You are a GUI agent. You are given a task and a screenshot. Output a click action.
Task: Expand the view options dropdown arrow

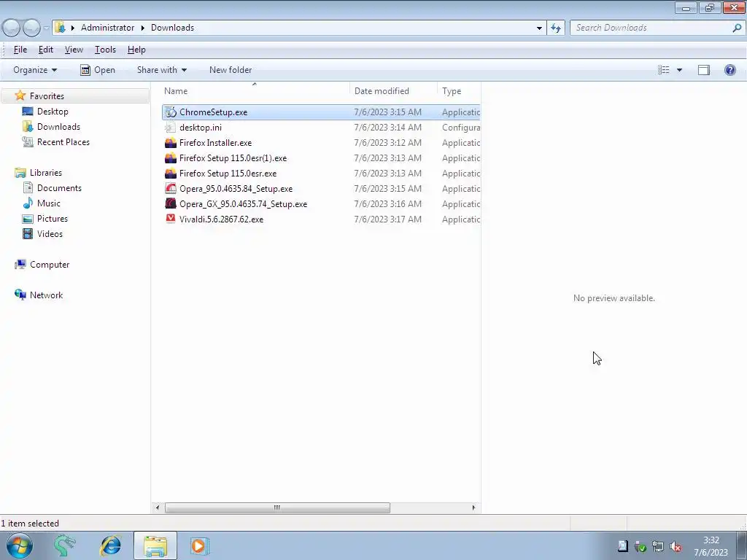click(679, 70)
